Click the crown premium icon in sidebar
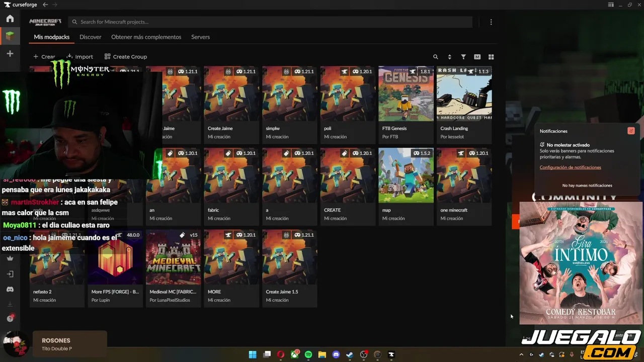 coord(10,258)
